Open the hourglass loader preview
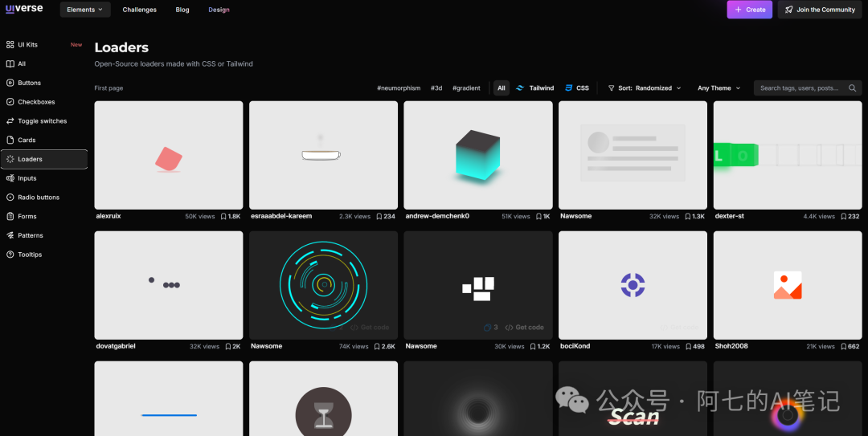Image resolution: width=868 pixels, height=436 pixels. coord(323,398)
